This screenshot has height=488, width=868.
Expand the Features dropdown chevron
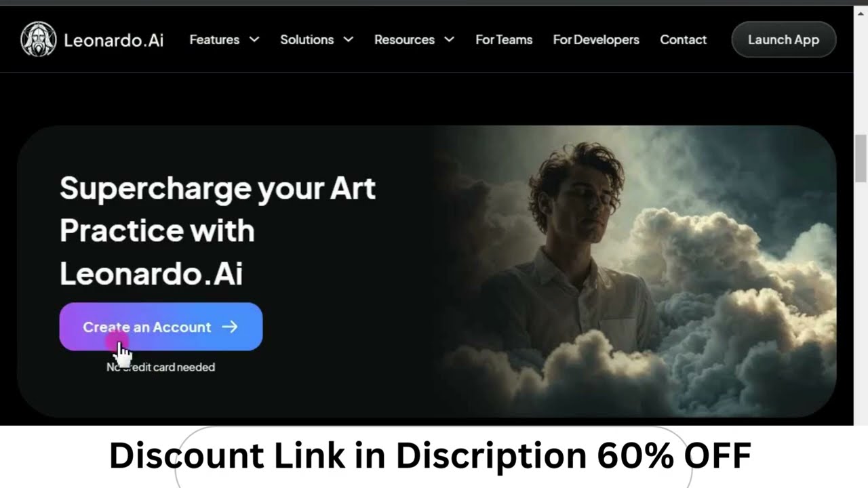pos(254,39)
